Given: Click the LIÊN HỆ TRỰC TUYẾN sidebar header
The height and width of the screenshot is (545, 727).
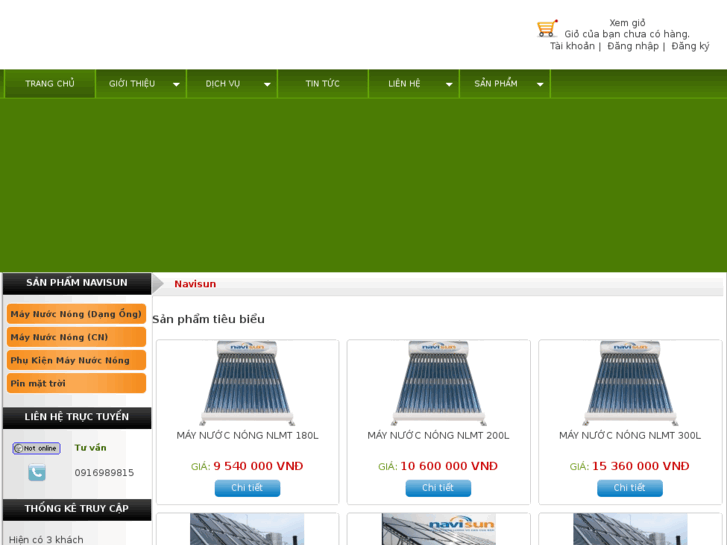Looking at the screenshot, I should point(77,417).
